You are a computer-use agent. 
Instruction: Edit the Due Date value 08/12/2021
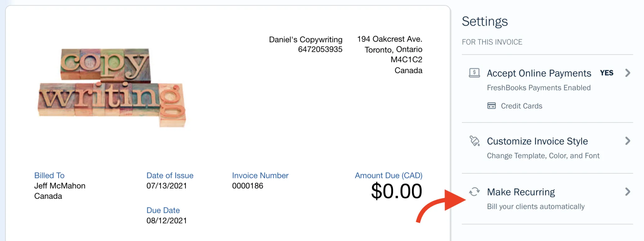pos(167,221)
